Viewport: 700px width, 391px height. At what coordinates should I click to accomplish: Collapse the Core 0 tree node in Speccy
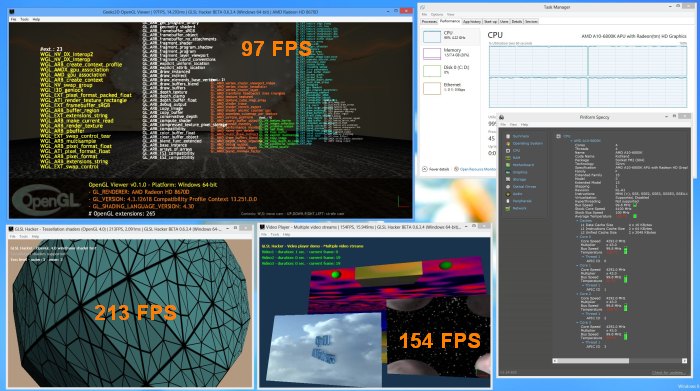(577, 237)
